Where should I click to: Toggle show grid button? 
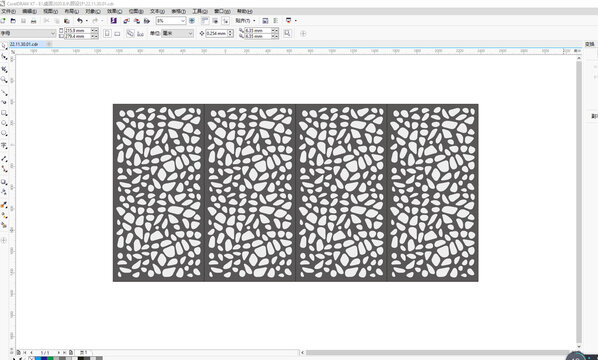215,21
